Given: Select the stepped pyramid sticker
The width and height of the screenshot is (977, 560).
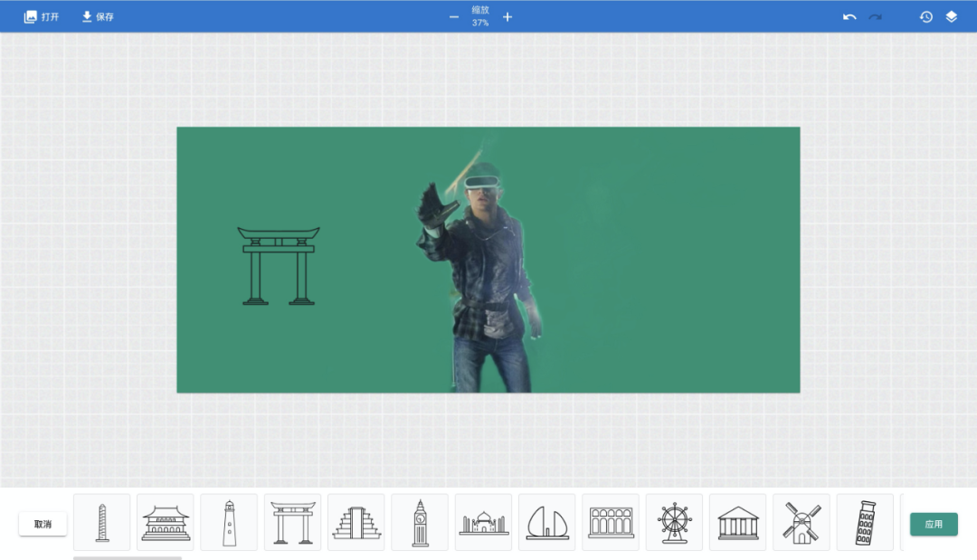Looking at the screenshot, I should (356, 523).
